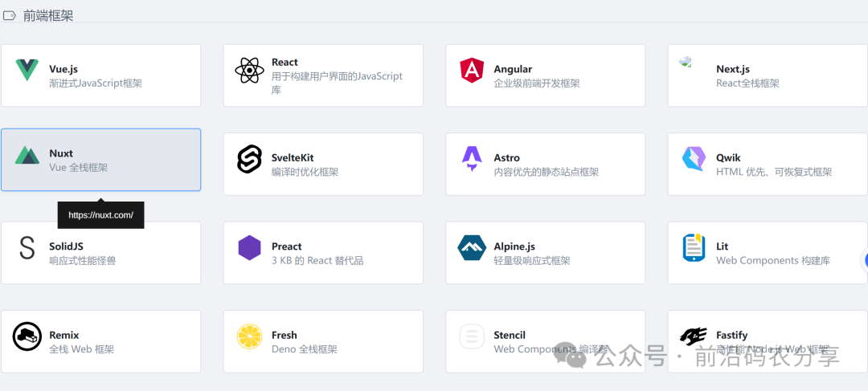Image resolution: width=868 pixels, height=391 pixels.
Task: Open the Qwik link title
Action: pyautogui.click(x=728, y=157)
